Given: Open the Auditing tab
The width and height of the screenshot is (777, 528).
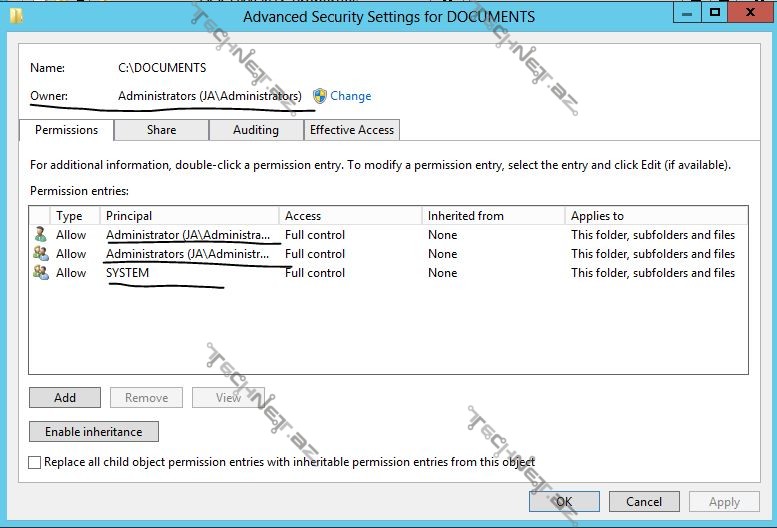Looking at the screenshot, I should (256, 130).
